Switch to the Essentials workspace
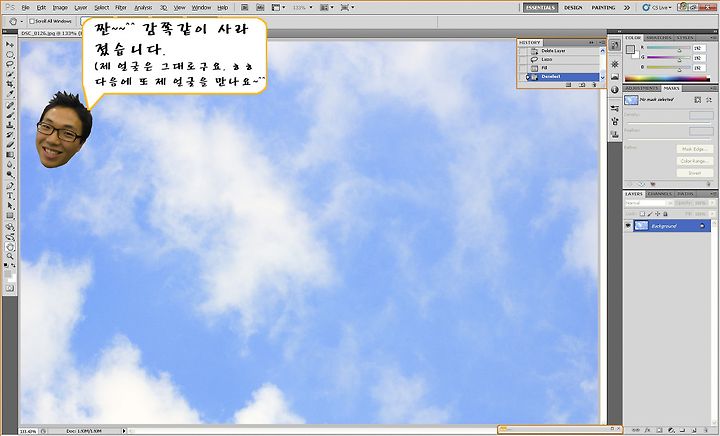This screenshot has height=436, width=720. coord(541,7)
